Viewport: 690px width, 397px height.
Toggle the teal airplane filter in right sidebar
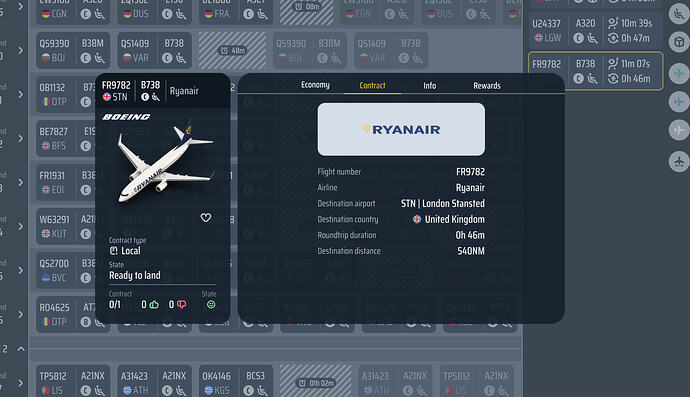tap(679, 102)
